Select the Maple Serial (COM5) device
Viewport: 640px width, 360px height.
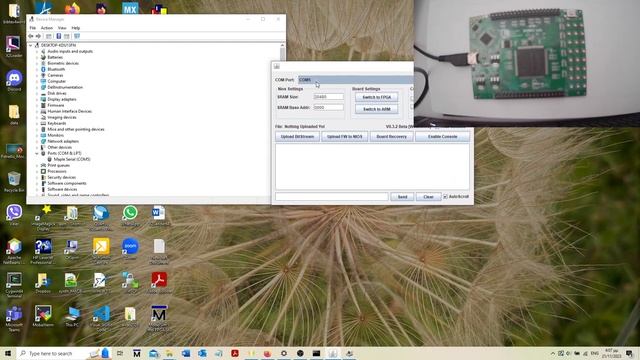click(72, 159)
